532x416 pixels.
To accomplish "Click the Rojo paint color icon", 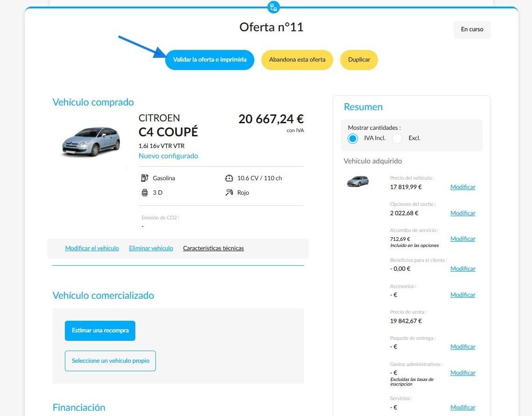I will pyautogui.click(x=229, y=192).
